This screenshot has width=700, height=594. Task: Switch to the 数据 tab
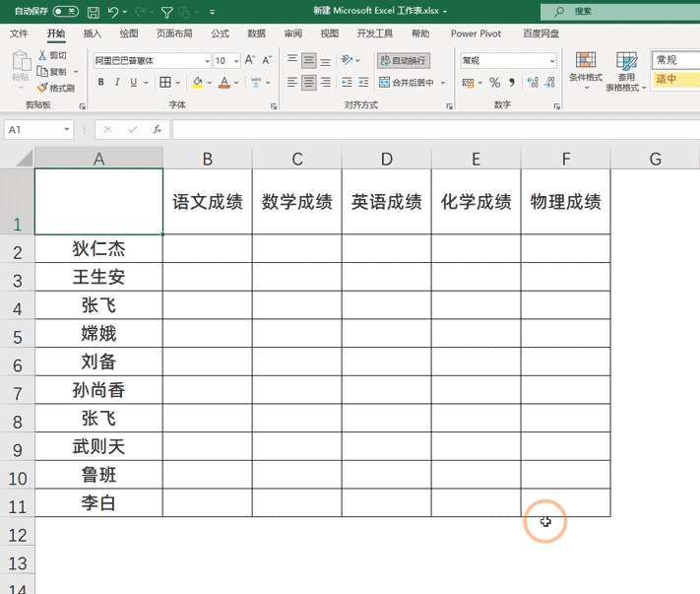tap(256, 33)
